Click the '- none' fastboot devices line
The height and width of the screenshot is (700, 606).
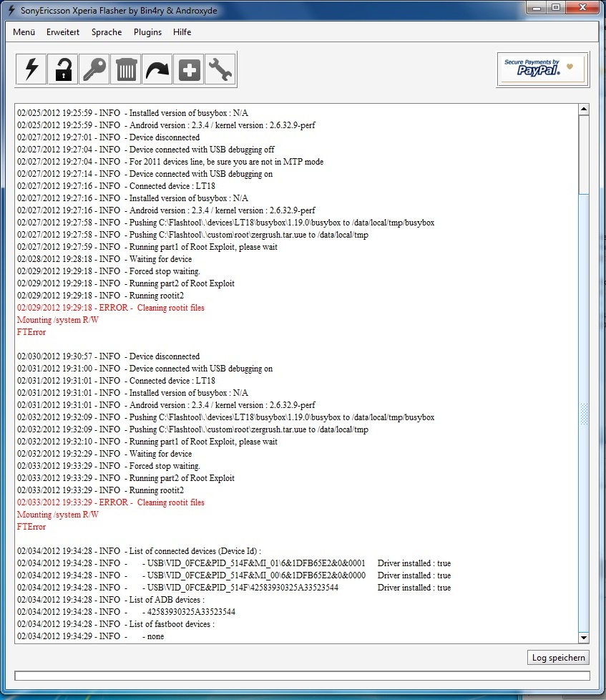click(x=91, y=636)
